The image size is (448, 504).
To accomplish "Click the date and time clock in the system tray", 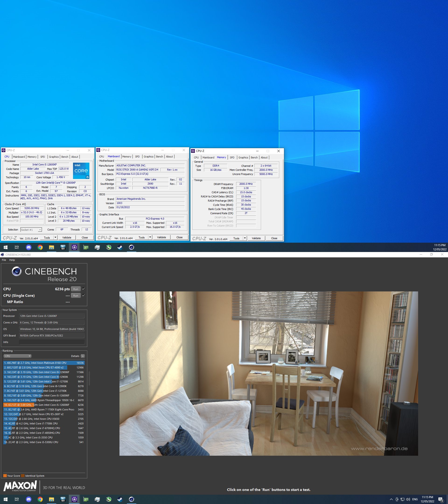I will click(x=427, y=499).
